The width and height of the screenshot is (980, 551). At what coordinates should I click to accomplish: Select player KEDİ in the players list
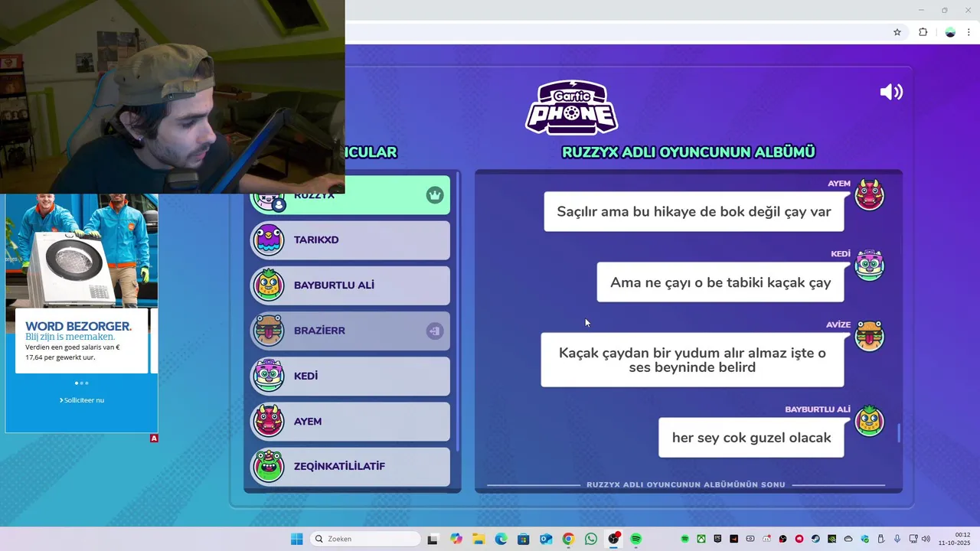point(351,376)
